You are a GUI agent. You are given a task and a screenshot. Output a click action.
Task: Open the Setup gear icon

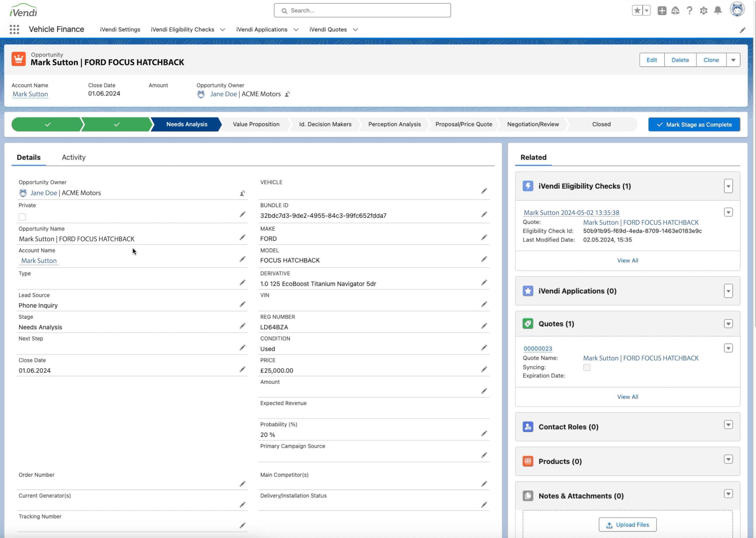click(703, 11)
